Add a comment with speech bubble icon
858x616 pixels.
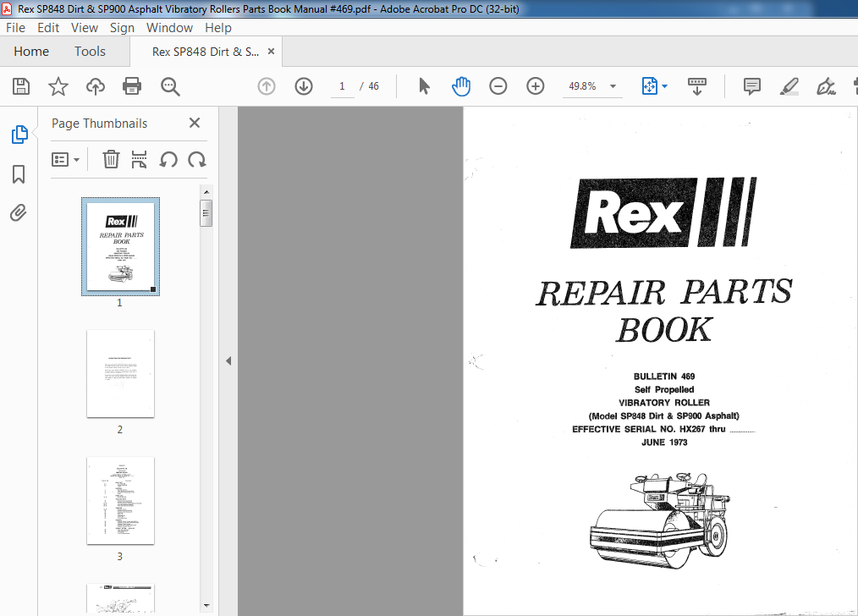pos(752,86)
